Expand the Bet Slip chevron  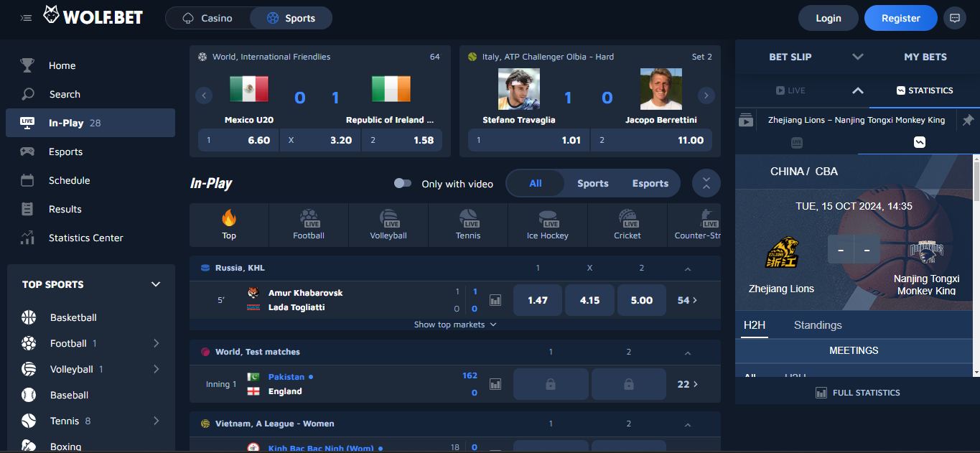click(x=857, y=57)
